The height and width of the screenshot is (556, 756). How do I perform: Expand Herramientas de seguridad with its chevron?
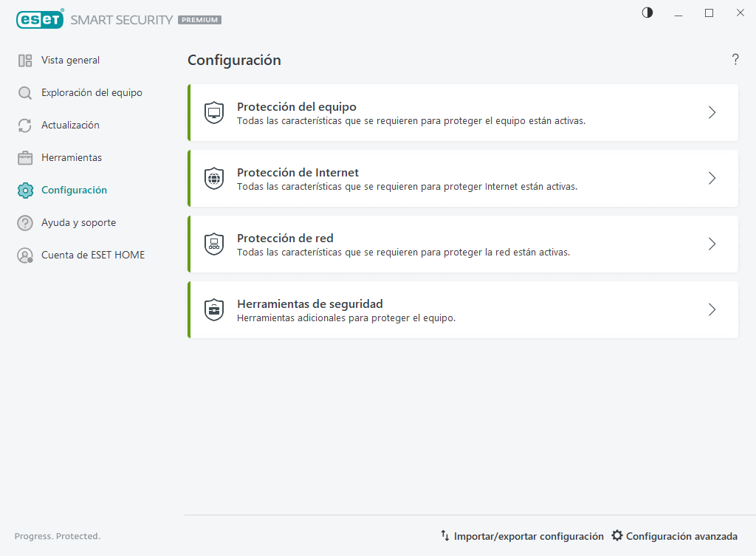coord(712,310)
